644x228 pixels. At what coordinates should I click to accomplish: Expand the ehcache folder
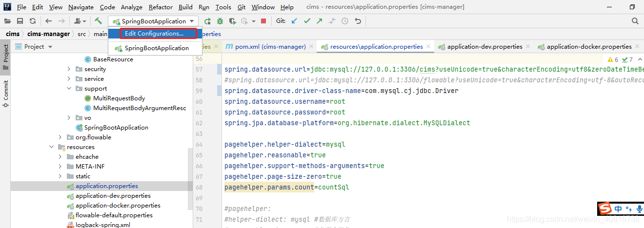(x=60, y=157)
